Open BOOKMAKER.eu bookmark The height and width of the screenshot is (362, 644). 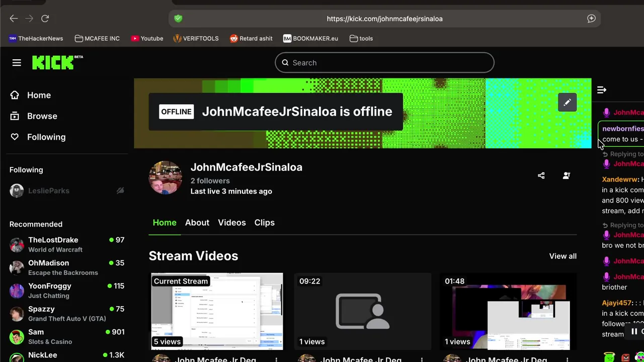pos(310,38)
